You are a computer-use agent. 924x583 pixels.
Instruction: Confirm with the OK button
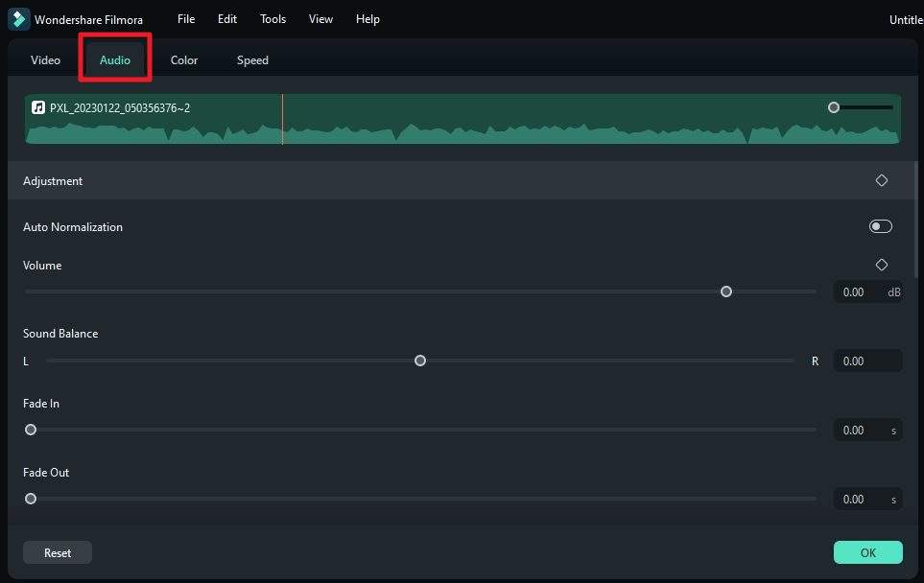[x=868, y=552]
